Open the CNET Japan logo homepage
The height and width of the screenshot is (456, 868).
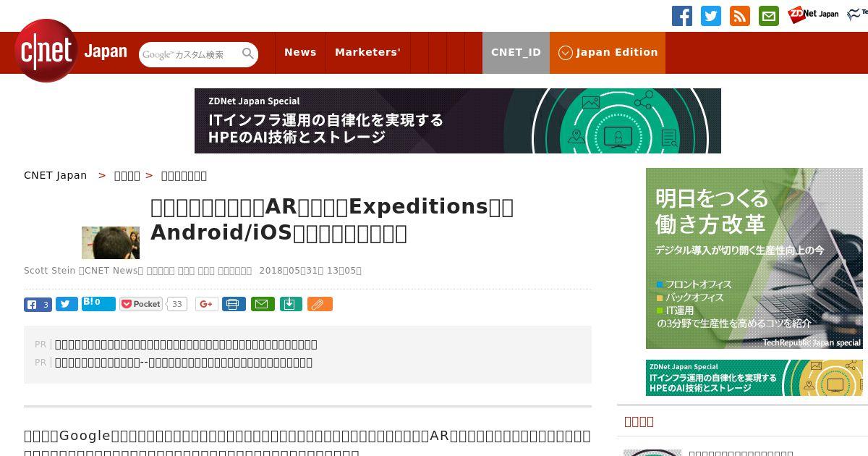click(70, 52)
